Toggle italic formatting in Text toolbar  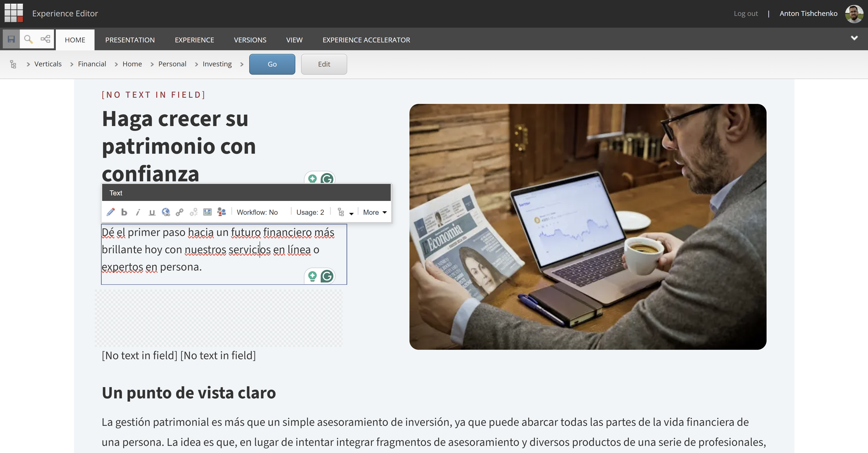click(x=138, y=212)
